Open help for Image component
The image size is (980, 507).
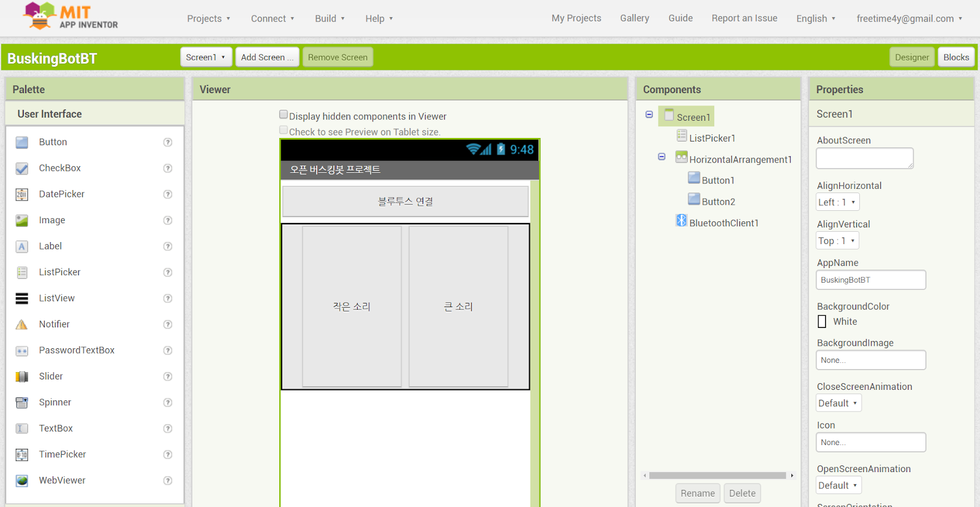(168, 220)
